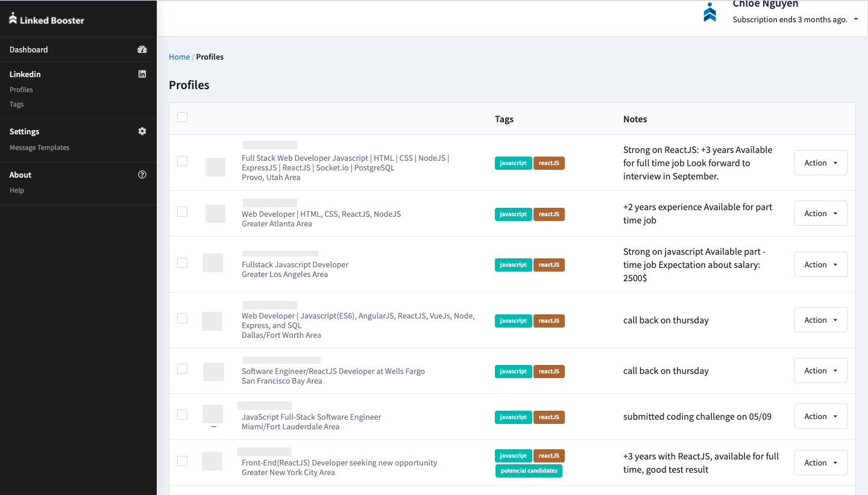Viewport: 868px width, 495px height.
Task: Toggle the select-all checkbox in table header
Action: (183, 117)
